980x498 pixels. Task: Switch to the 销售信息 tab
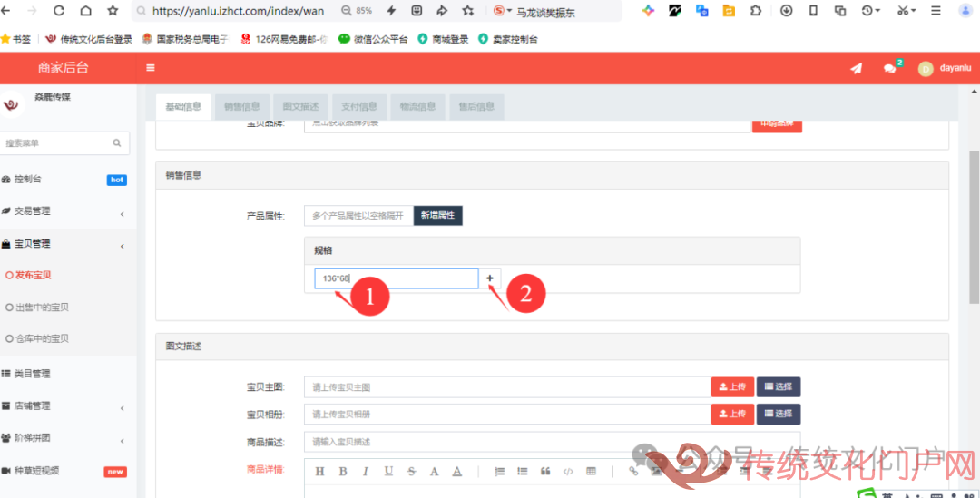(x=242, y=107)
